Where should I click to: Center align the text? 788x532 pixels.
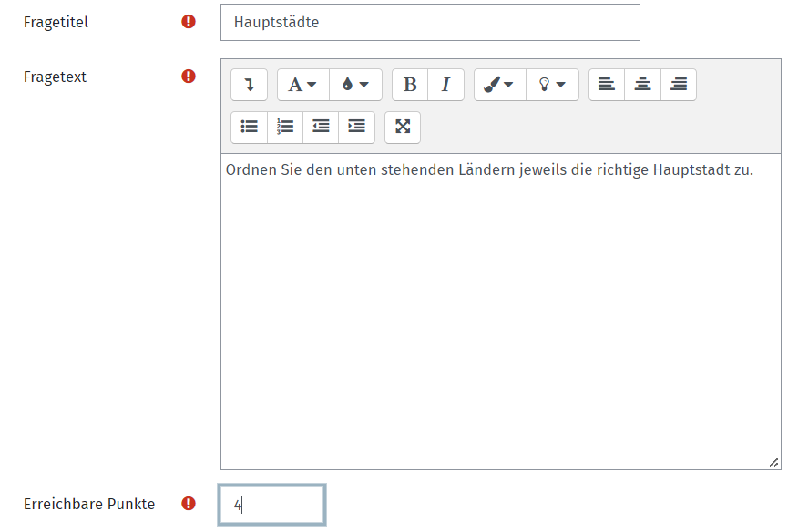(x=643, y=85)
